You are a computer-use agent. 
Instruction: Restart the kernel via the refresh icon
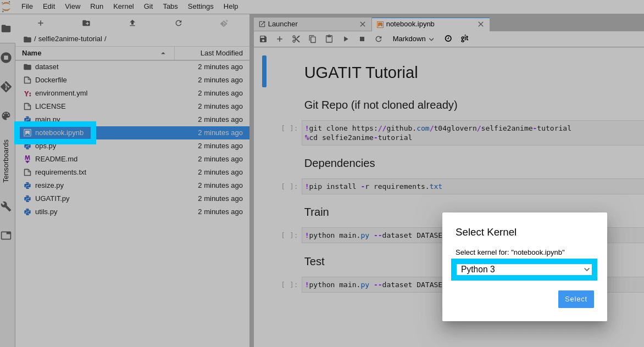click(x=379, y=38)
